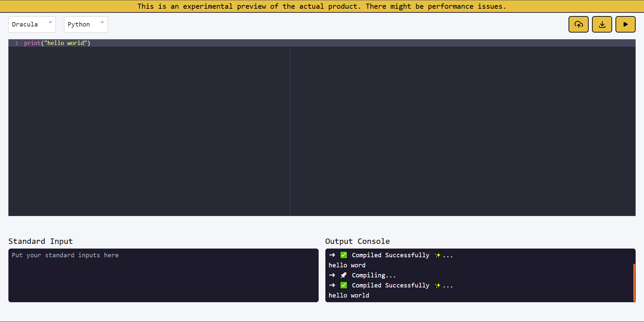The width and height of the screenshot is (644, 322).
Task: Click the cloud upload button
Action: click(x=578, y=24)
